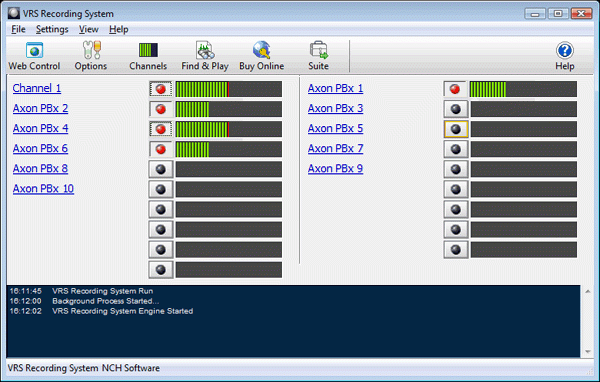The width and height of the screenshot is (600, 382).
Task: Click the empty Axon PBx 3 level meter
Action: coord(523,109)
